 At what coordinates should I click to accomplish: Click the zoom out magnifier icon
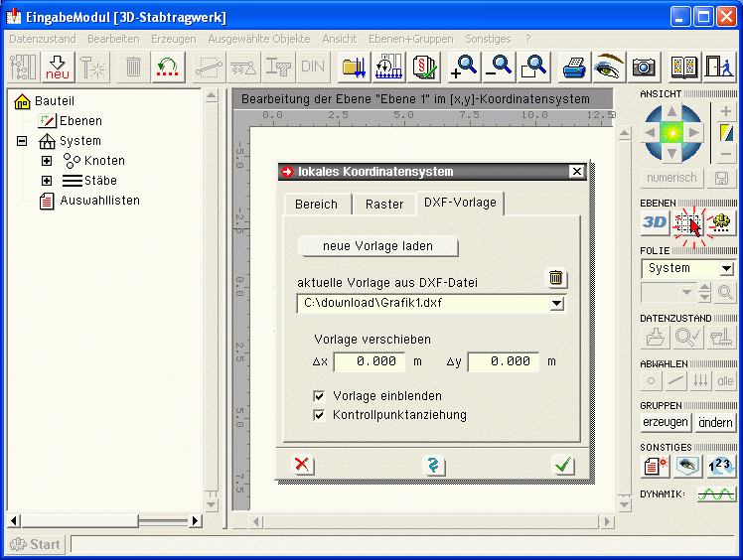coord(499,67)
